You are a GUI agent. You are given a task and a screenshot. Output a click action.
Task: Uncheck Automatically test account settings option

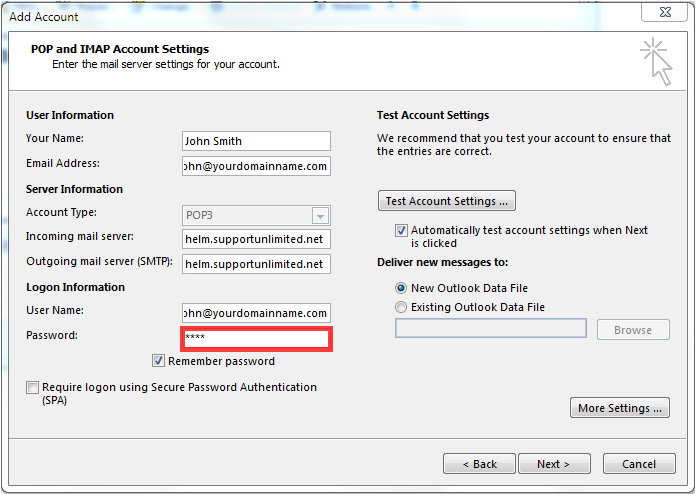click(x=401, y=230)
